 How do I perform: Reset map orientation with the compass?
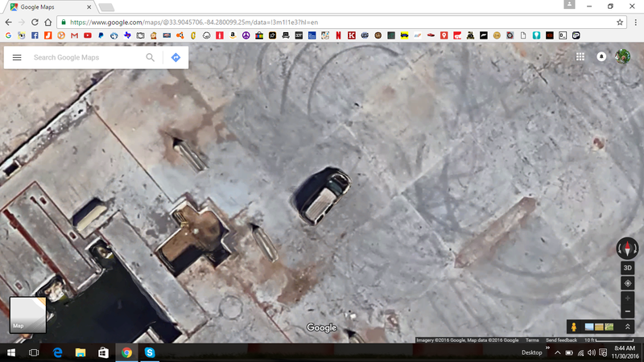coord(627,249)
